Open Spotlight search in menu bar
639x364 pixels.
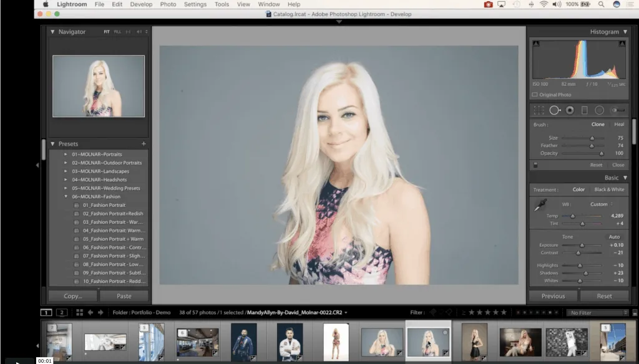(601, 4)
